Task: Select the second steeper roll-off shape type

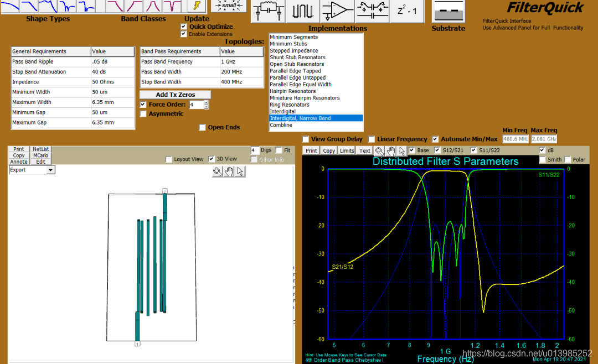Action: (x=29, y=6)
